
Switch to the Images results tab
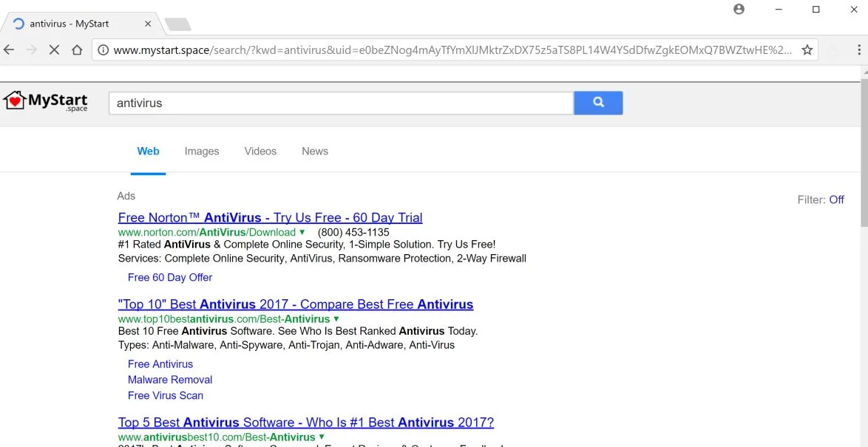tap(202, 151)
